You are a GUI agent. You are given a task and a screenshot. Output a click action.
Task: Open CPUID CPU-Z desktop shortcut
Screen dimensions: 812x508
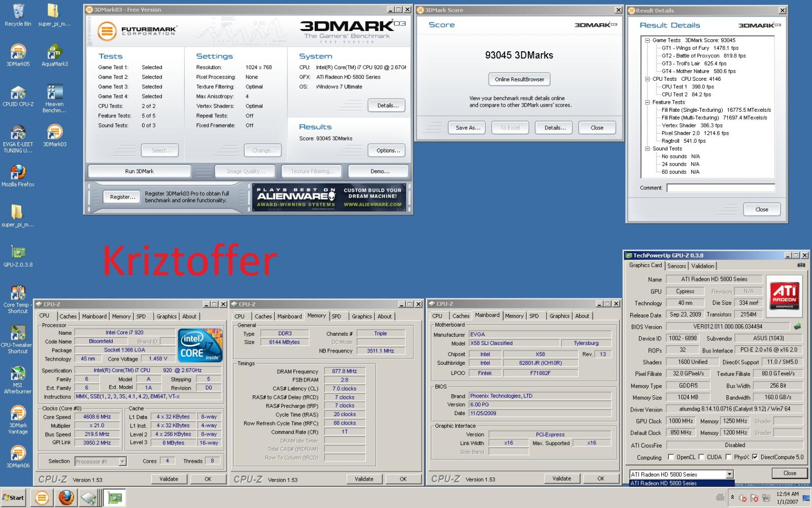coord(18,95)
